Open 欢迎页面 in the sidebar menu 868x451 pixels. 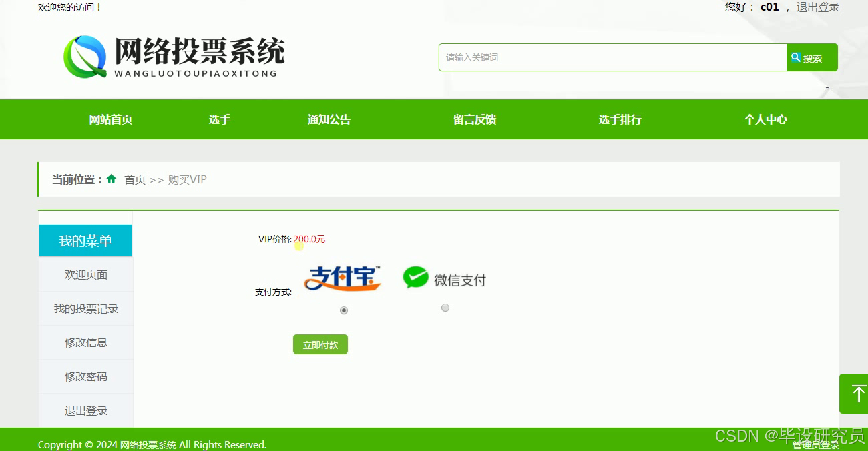pos(86,275)
